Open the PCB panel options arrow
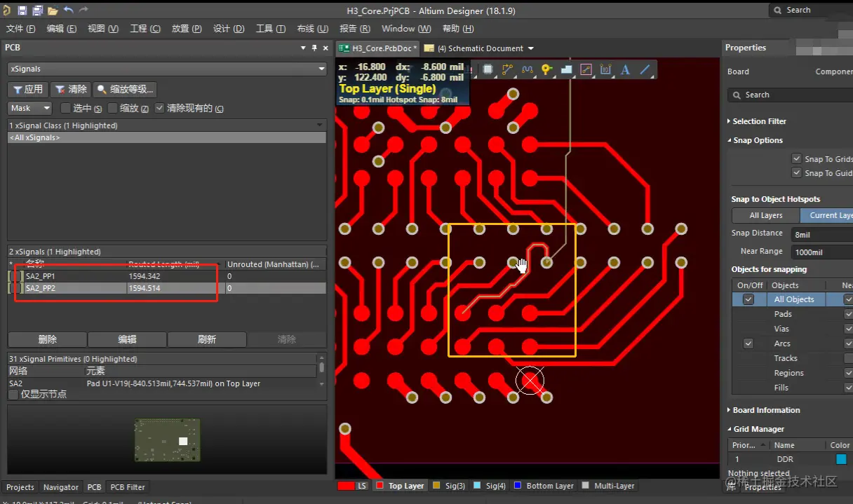 coord(303,48)
